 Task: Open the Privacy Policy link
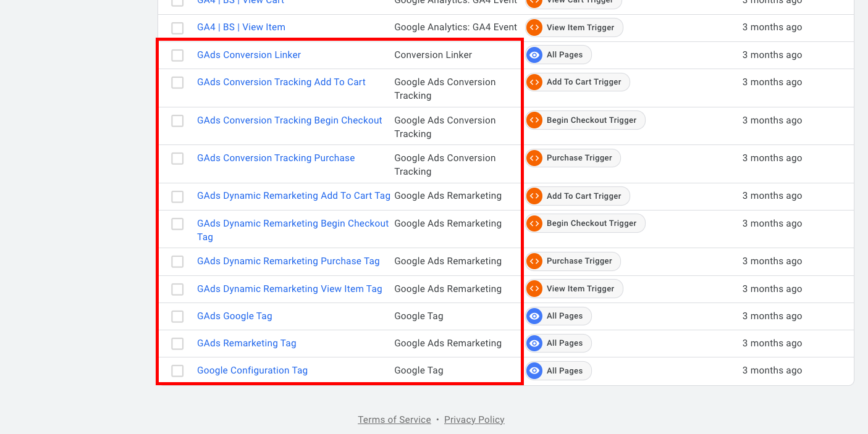[x=474, y=420]
